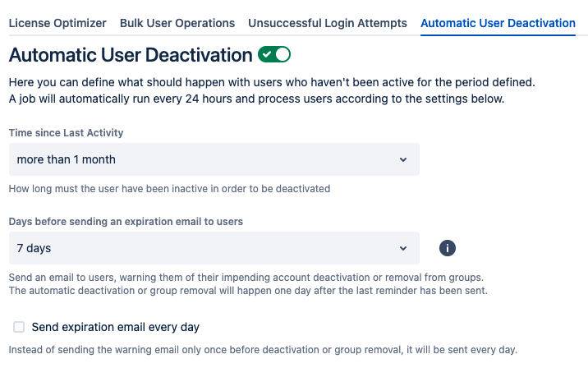Click the 'Send expiration email every day' label
The width and height of the screenshot is (588, 368).
pos(116,327)
